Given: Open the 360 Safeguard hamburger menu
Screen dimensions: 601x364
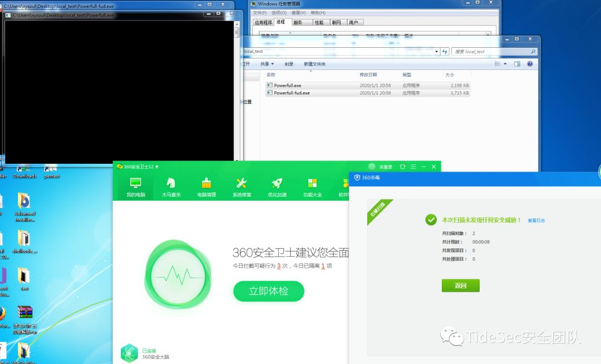Looking at the screenshot, I should click(413, 167).
